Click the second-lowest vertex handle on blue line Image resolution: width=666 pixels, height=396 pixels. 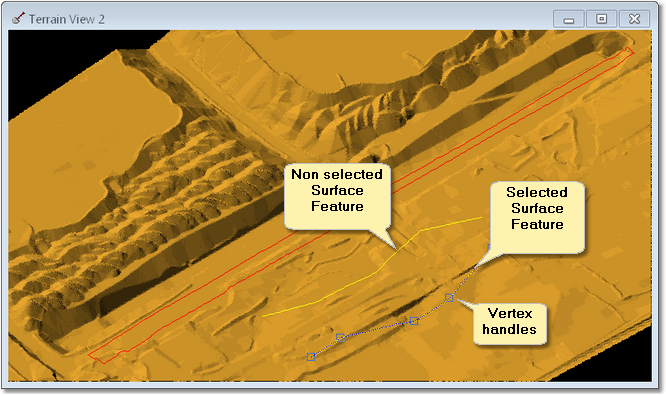pyautogui.click(x=340, y=338)
